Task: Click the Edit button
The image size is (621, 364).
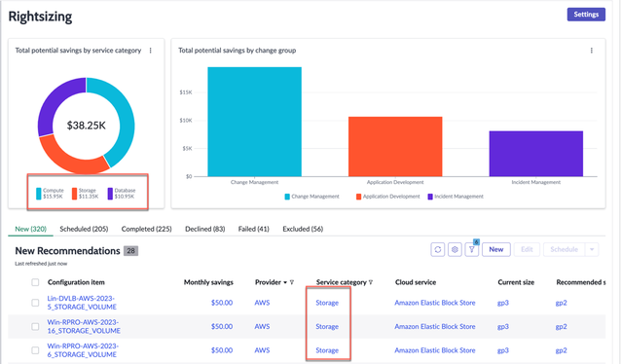Action: click(527, 249)
